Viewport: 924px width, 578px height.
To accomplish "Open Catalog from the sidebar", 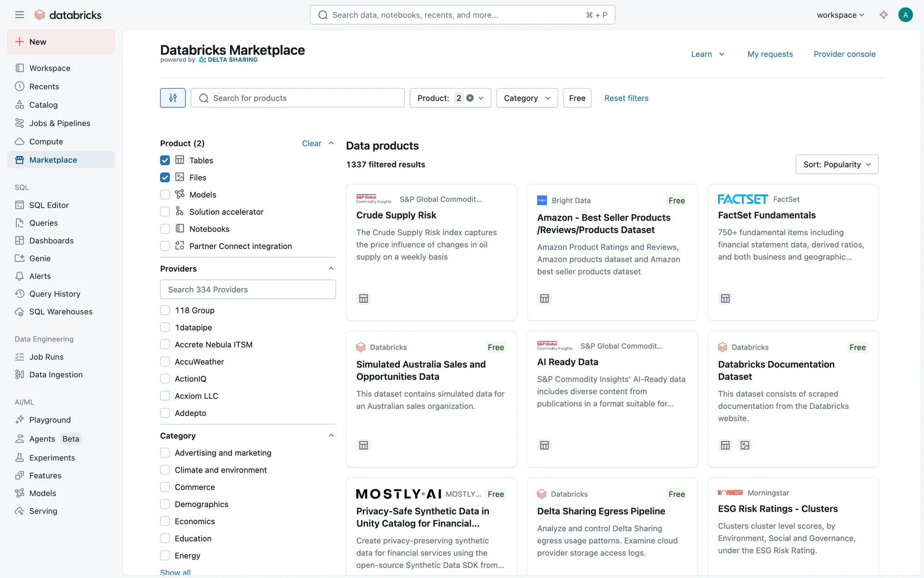I will tap(43, 105).
